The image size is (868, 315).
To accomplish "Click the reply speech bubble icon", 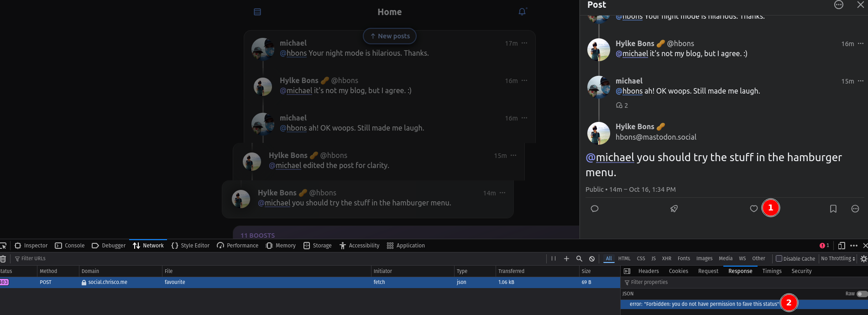I will point(595,209).
